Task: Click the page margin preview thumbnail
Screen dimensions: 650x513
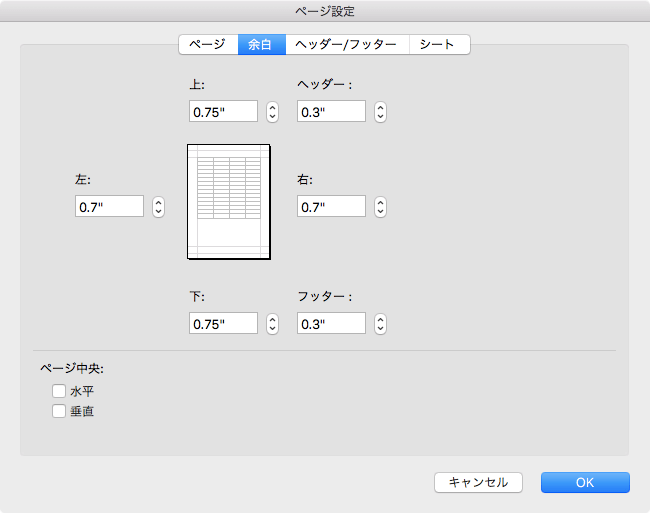Action: [229, 201]
